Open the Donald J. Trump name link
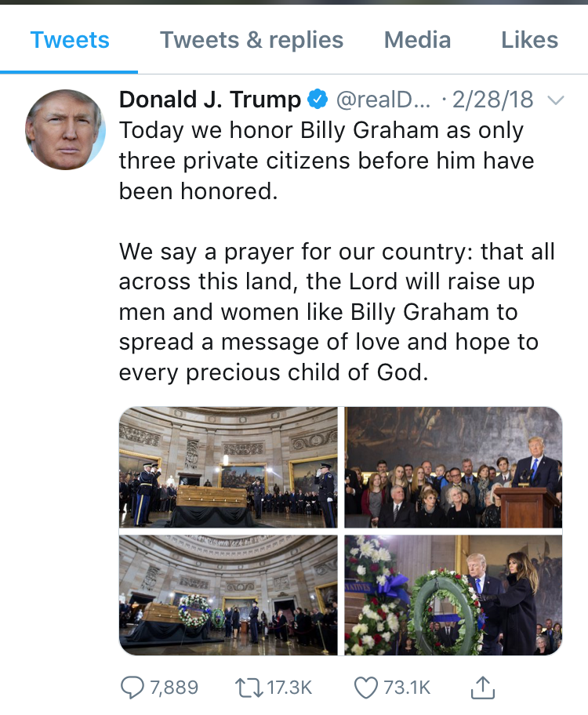 click(210, 100)
